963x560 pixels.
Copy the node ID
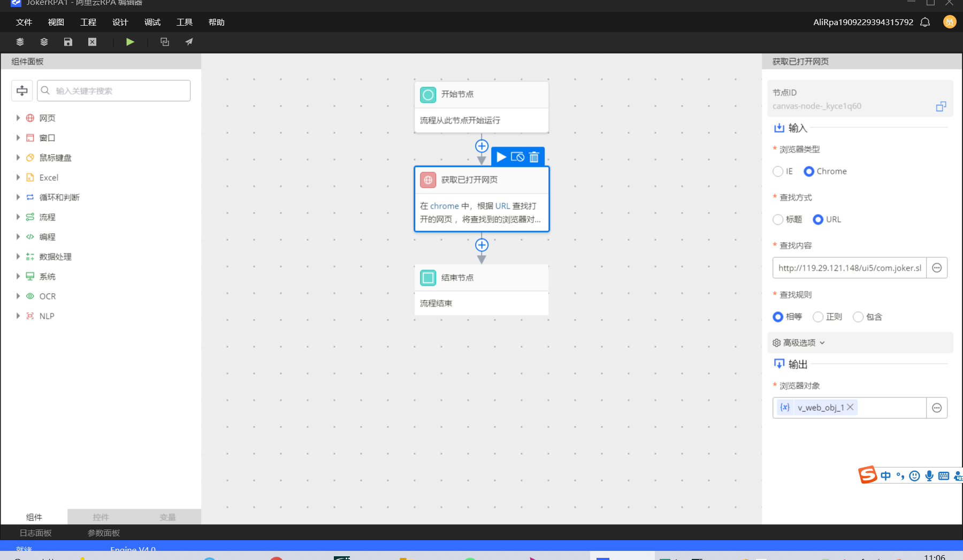coord(941,106)
